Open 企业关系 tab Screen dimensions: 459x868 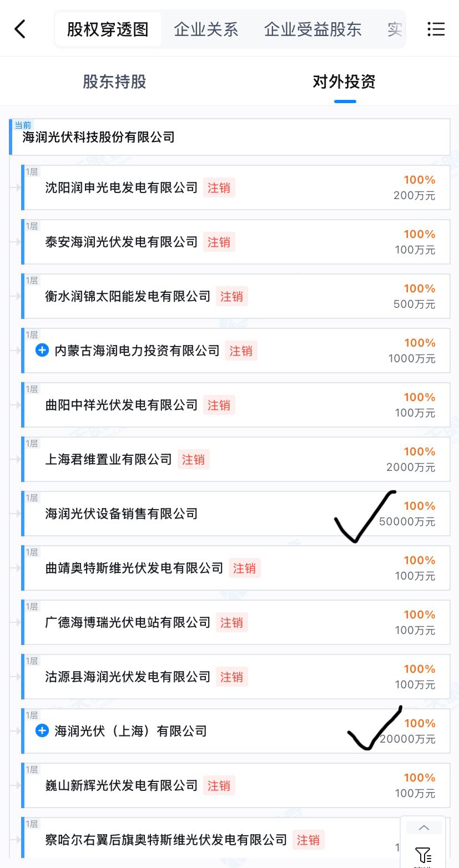coord(206,29)
